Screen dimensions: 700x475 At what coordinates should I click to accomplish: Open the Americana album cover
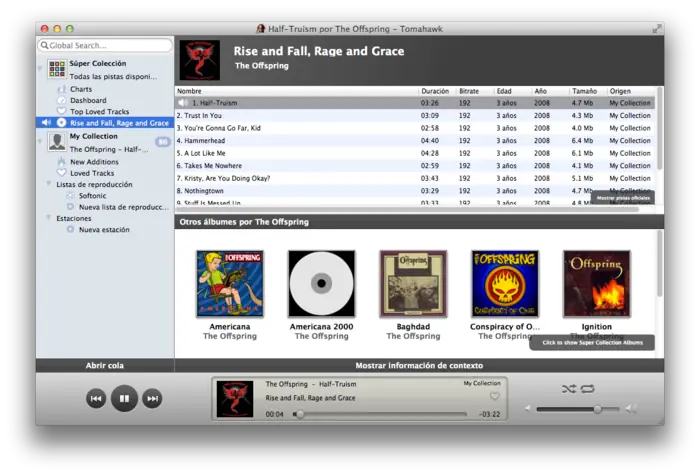[230, 283]
